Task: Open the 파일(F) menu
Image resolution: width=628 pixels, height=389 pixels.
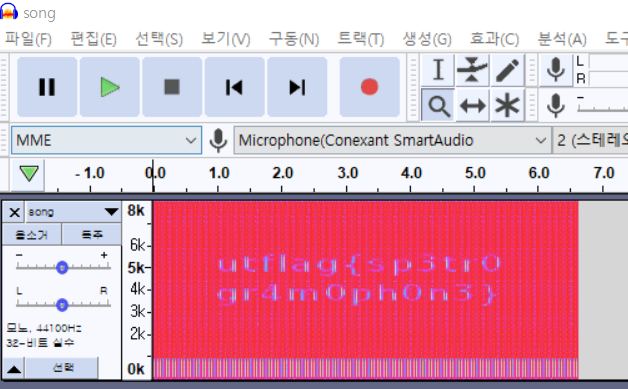Action: click(28, 39)
